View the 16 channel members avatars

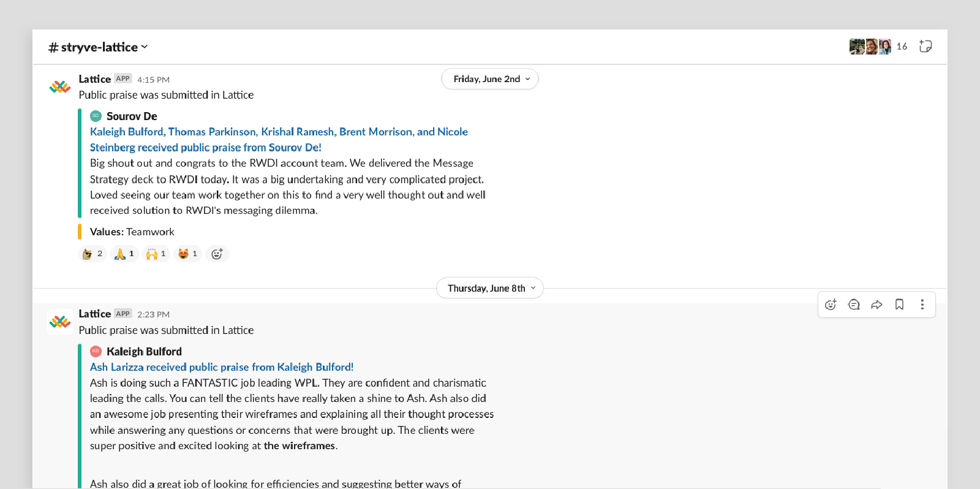pos(870,47)
